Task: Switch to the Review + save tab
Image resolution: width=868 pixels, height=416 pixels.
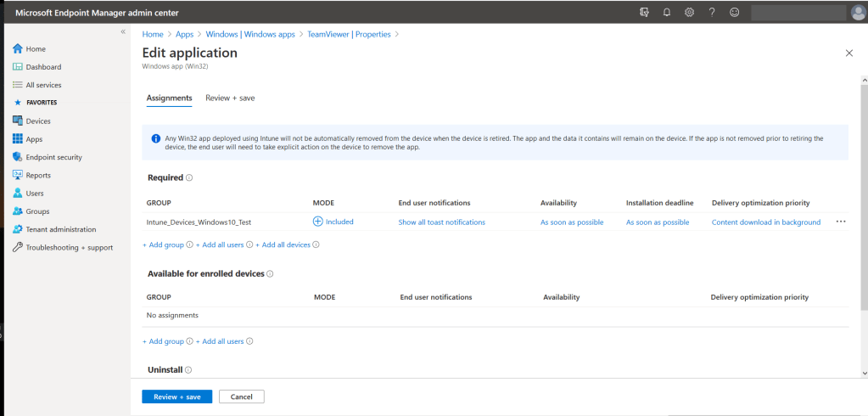Action: (x=230, y=98)
